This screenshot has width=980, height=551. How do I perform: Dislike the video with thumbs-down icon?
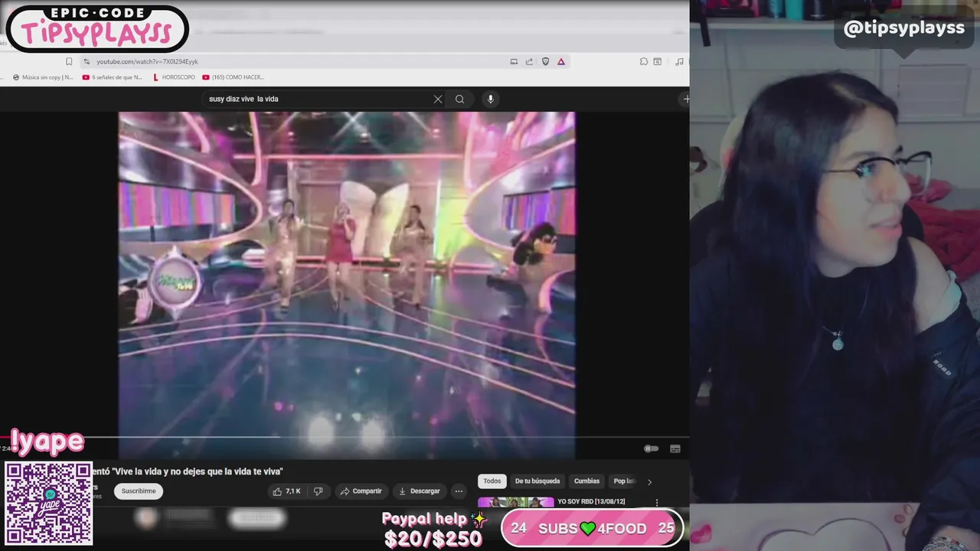tap(318, 491)
